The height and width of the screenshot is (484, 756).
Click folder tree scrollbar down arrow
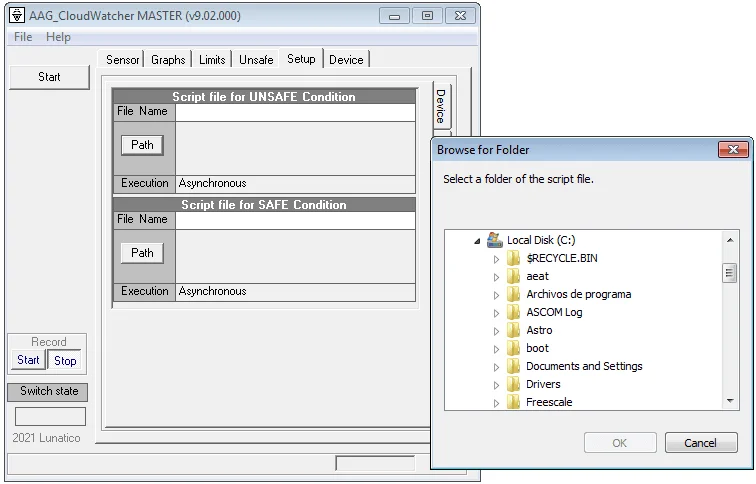(x=730, y=401)
